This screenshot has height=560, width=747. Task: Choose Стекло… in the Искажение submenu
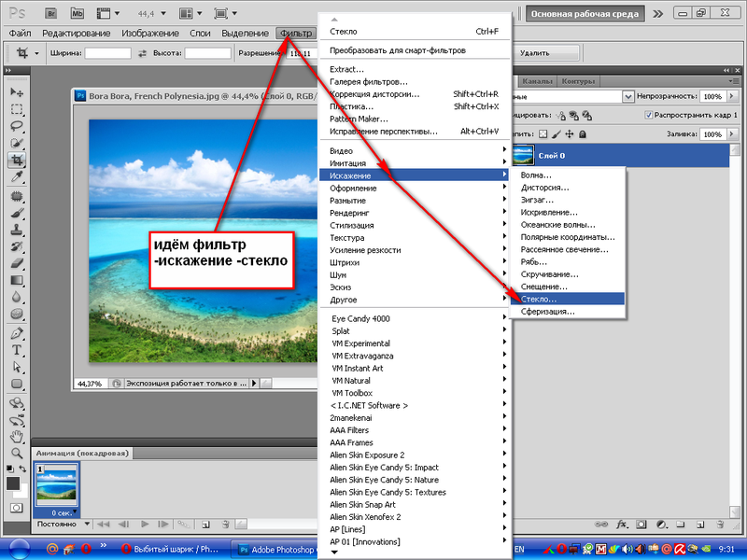567,299
